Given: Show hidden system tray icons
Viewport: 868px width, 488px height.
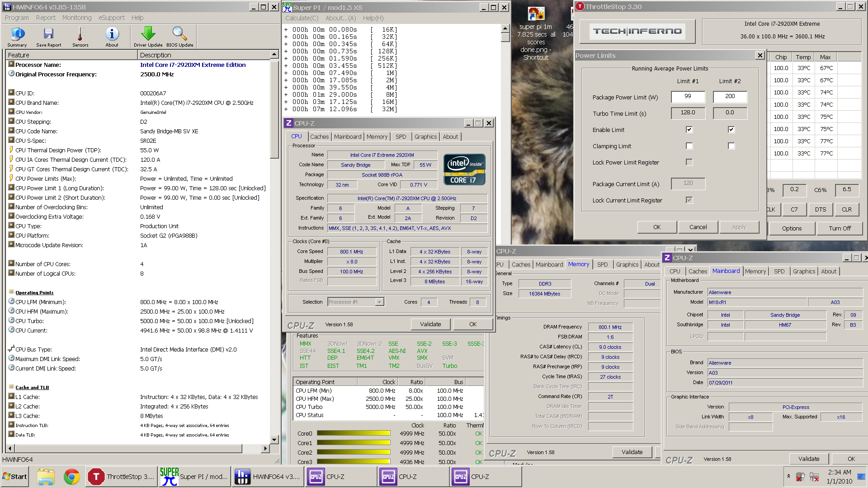Looking at the screenshot, I should 788,476.
